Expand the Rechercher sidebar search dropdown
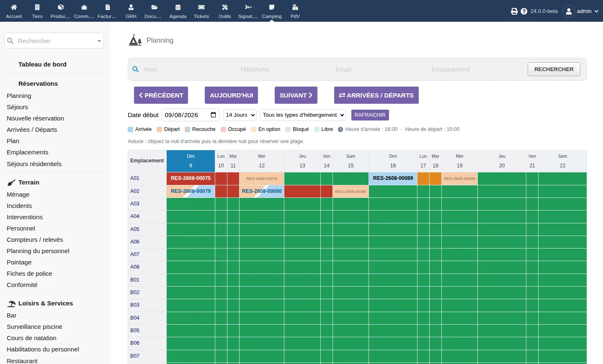 [99, 41]
